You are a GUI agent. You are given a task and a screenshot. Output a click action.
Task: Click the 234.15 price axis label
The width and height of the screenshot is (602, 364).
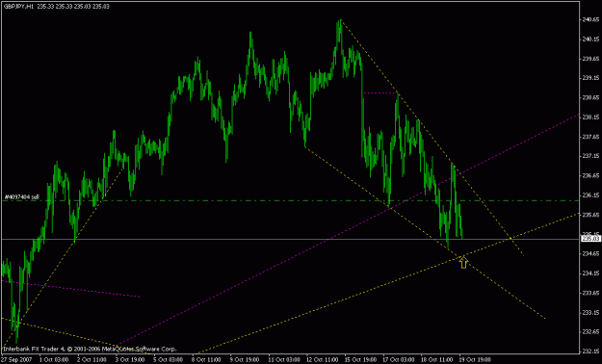pyautogui.click(x=591, y=273)
